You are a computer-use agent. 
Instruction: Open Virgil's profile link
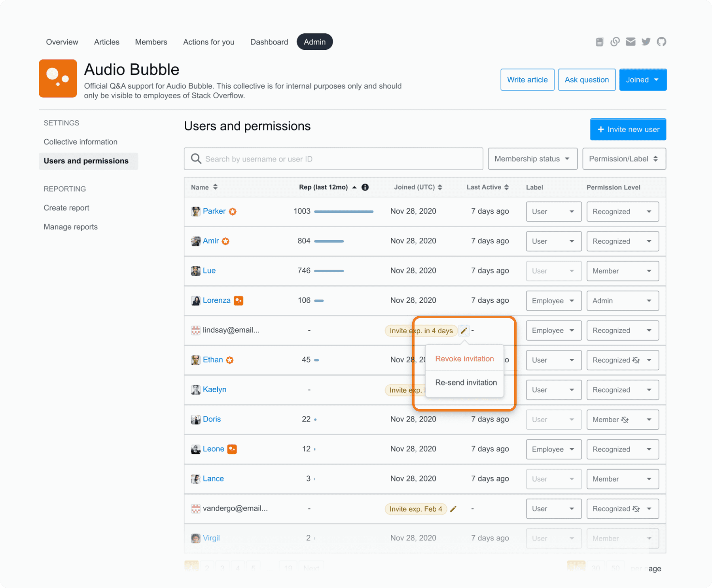[211, 538]
